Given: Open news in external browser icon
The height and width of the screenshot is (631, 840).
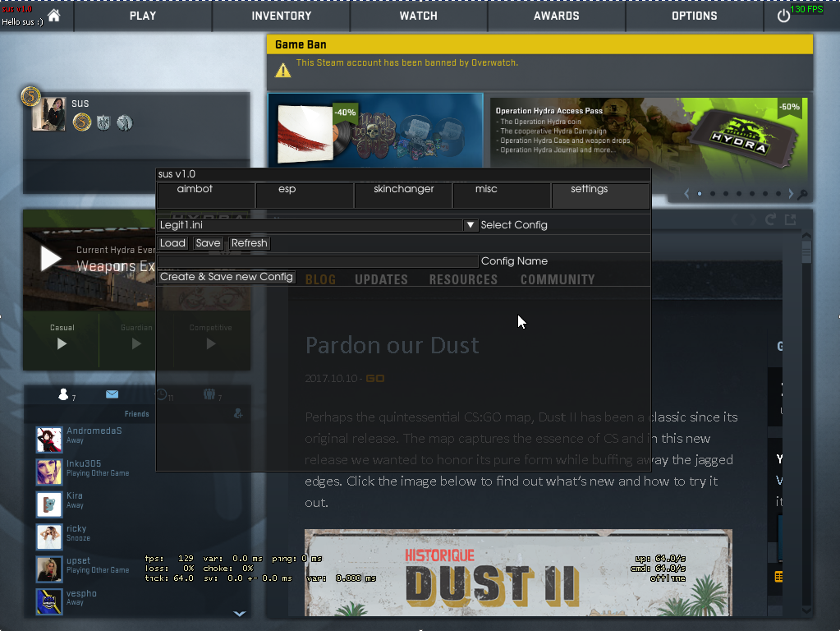Looking at the screenshot, I should pos(790,220).
